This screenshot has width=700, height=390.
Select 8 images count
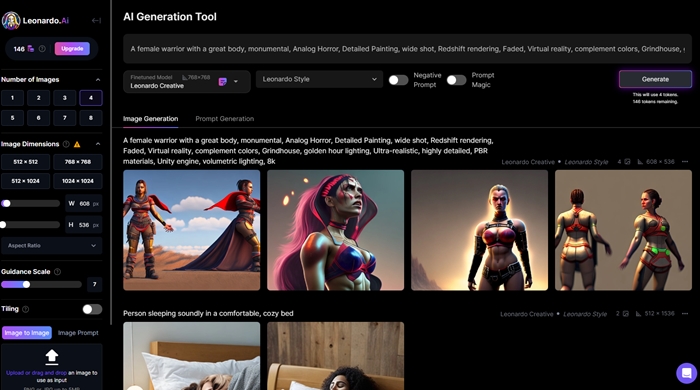[91, 118]
